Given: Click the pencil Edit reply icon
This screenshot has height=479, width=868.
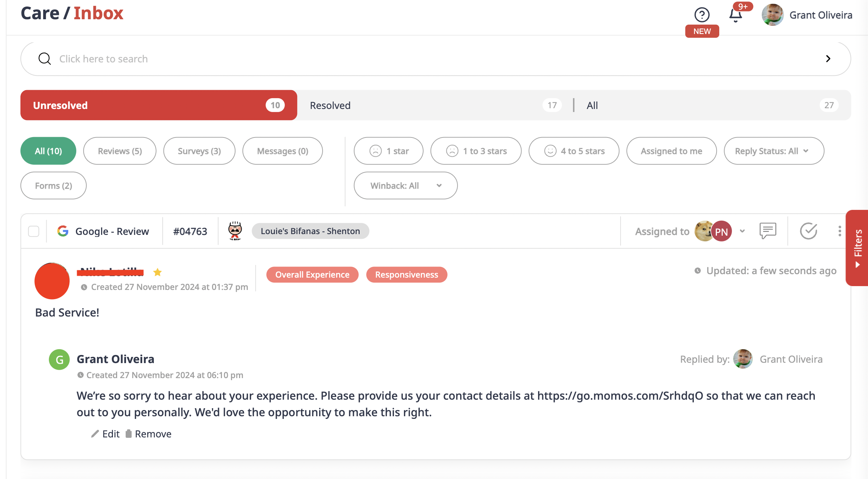Looking at the screenshot, I should click(x=95, y=434).
